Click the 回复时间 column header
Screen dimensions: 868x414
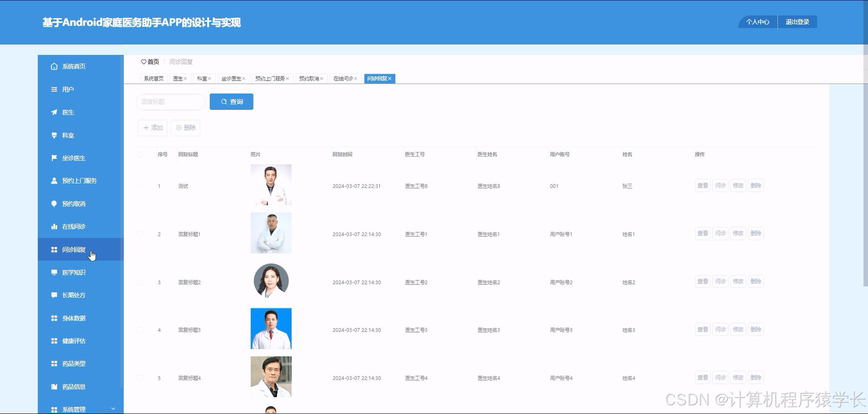click(343, 155)
